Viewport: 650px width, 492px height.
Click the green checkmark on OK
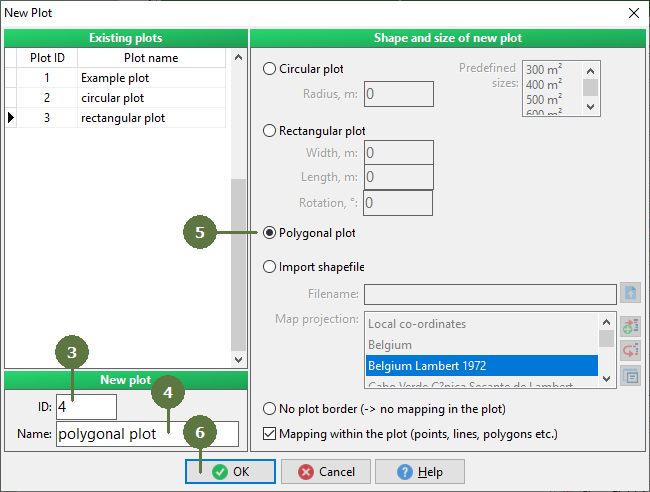point(220,472)
